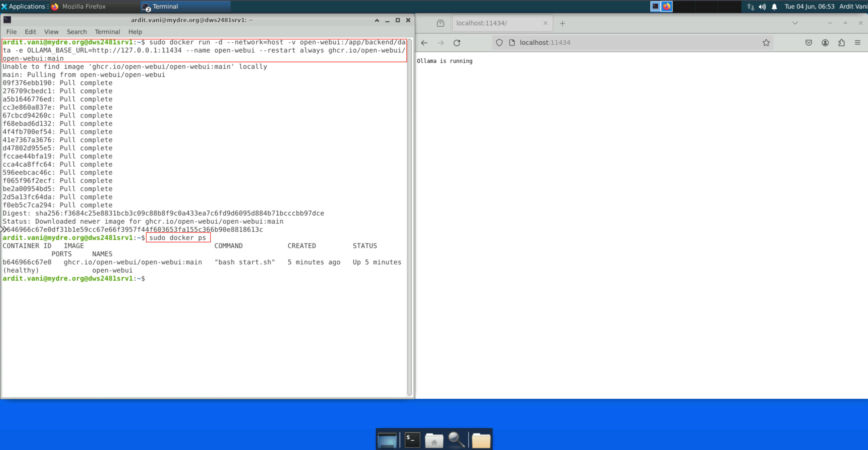The height and width of the screenshot is (450, 868).
Task: Maximize the Firefox window
Action: [x=845, y=23]
